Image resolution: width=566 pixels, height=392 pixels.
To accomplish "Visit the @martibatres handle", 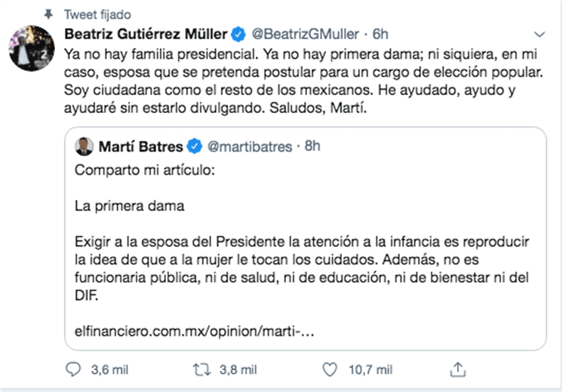I will tap(248, 145).
